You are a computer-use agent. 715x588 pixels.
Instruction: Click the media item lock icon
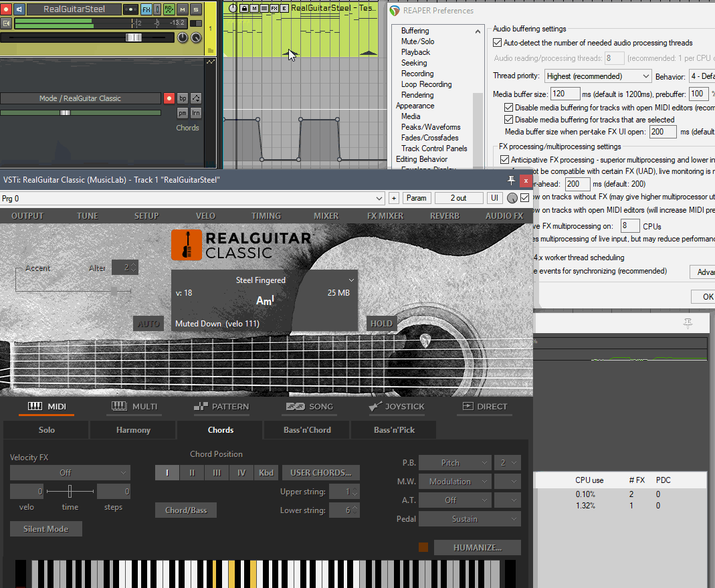click(244, 8)
